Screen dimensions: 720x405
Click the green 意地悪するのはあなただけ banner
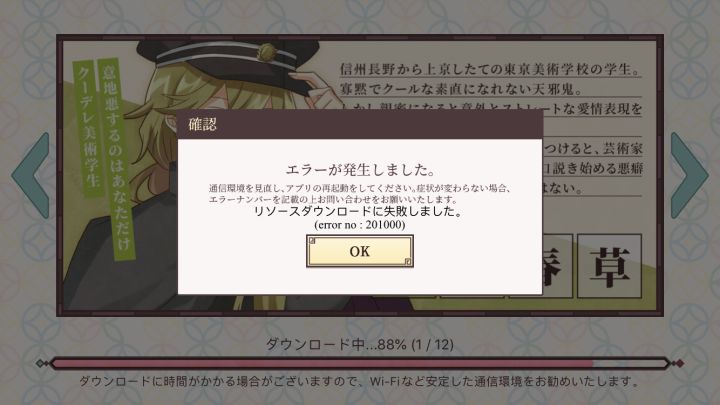tap(115, 158)
